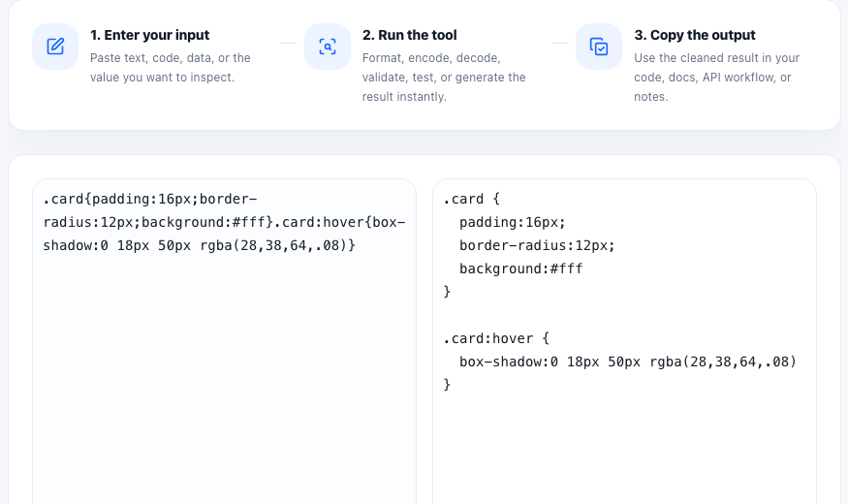Click the pencil edit icon for step 1
Viewport: 848px width, 504px height.
55,47
